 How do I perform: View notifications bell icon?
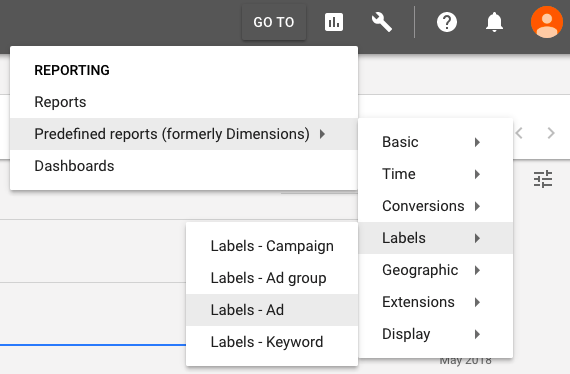494,22
